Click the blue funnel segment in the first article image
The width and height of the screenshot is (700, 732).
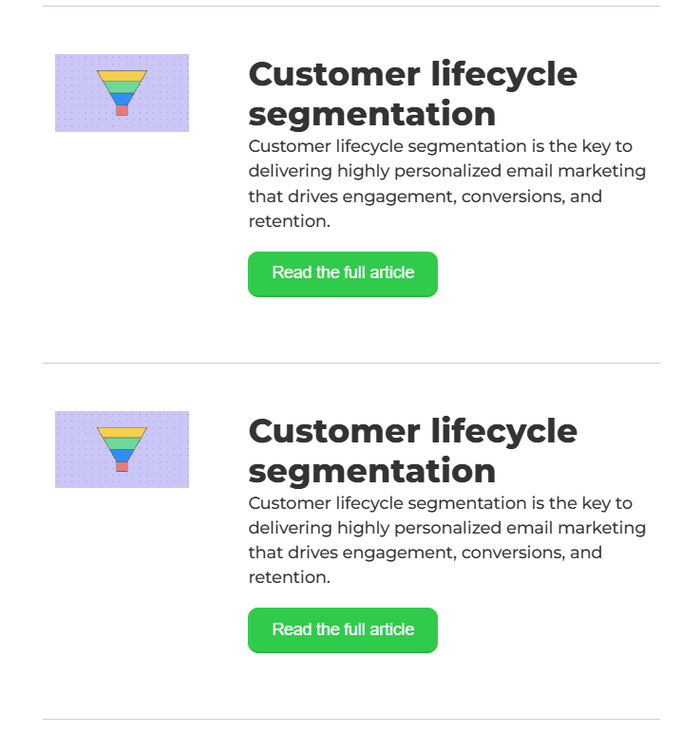click(122, 98)
